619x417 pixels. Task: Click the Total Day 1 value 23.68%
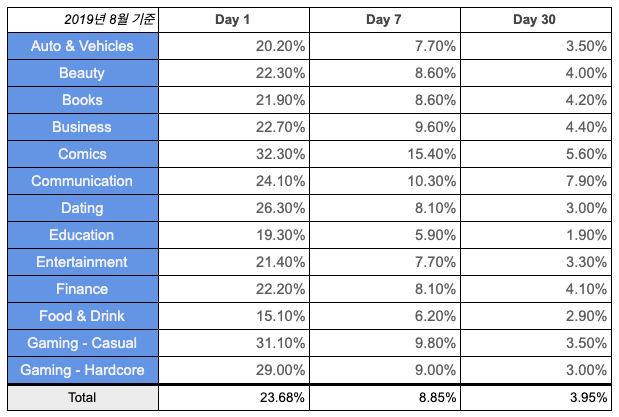click(282, 398)
